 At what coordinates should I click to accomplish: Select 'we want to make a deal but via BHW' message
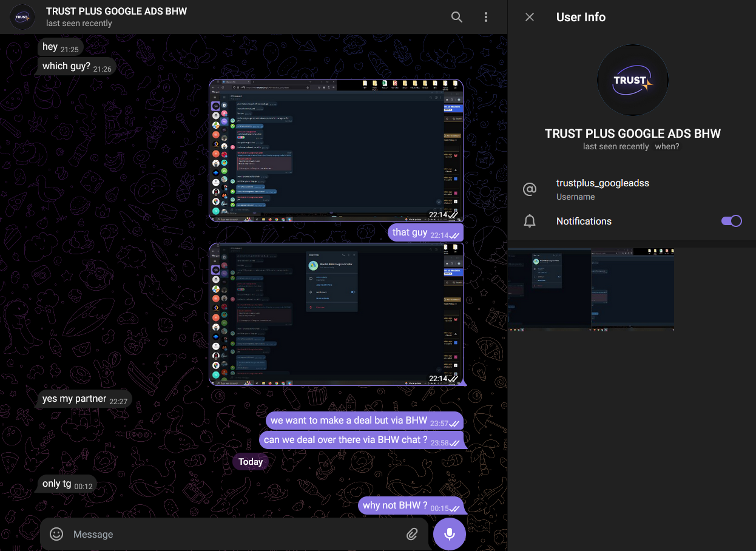pyautogui.click(x=365, y=421)
